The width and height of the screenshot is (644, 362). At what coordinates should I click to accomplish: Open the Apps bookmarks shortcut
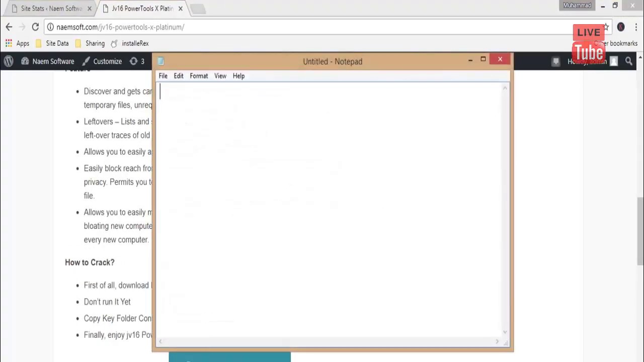point(17,43)
